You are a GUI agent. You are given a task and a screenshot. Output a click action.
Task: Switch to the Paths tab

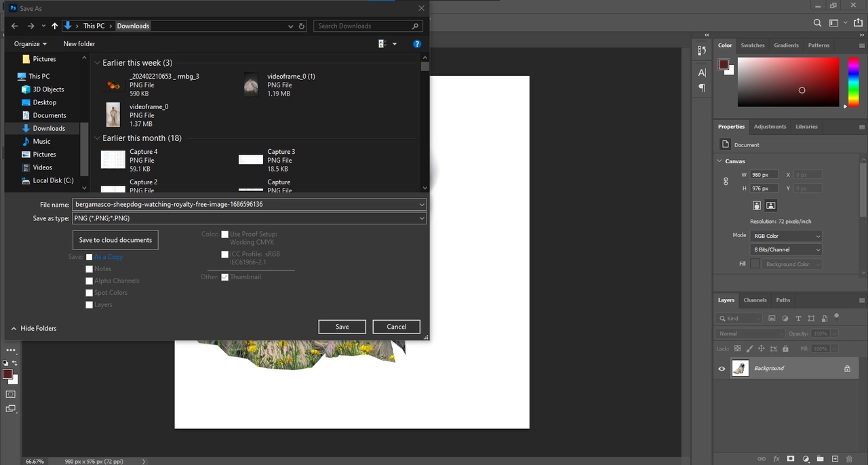tap(783, 300)
